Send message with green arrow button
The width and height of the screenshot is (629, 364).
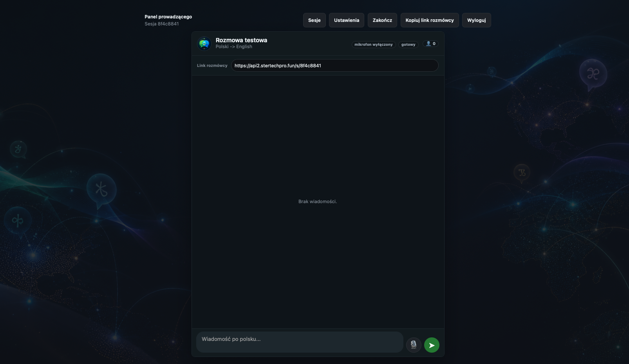pyautogui.click(x=432, y=345)
